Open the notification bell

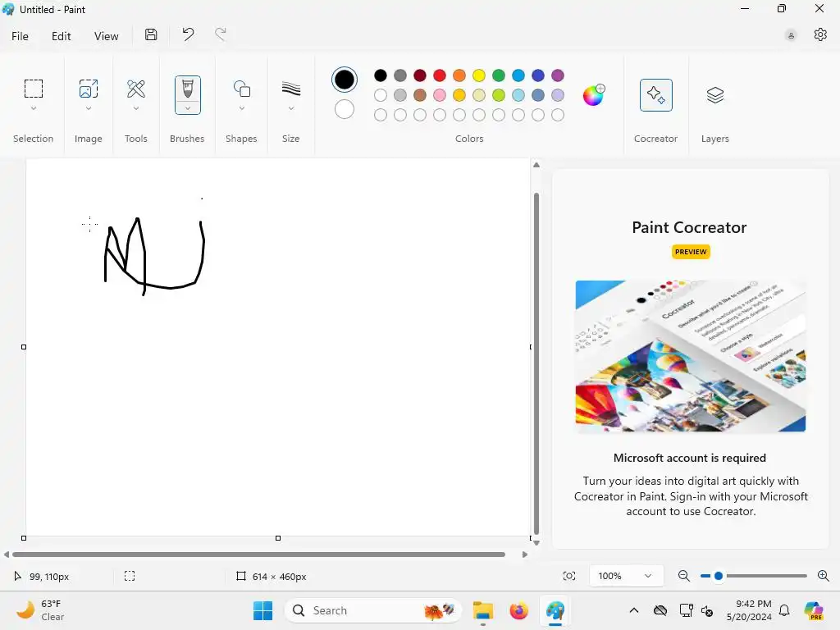(x=784, y=610)
